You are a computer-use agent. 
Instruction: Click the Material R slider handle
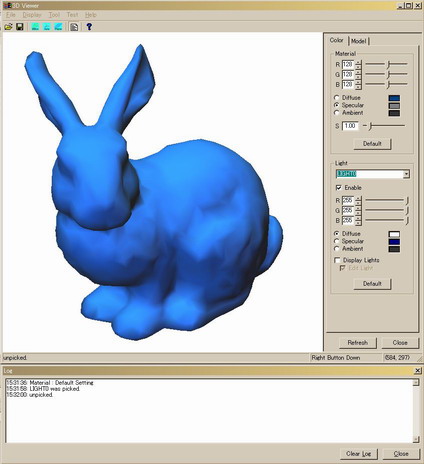pyautogui.click(x=388, y=64)
